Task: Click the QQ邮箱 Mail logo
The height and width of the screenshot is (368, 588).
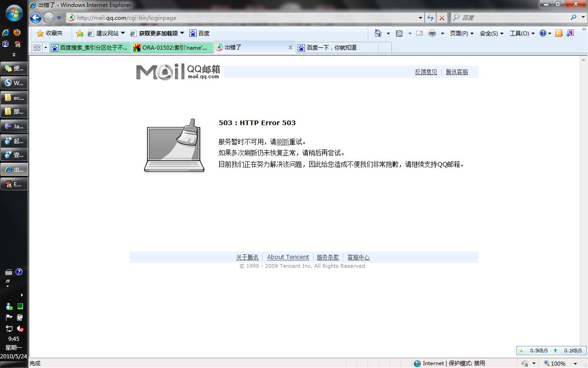Action: tap(178, 71)
